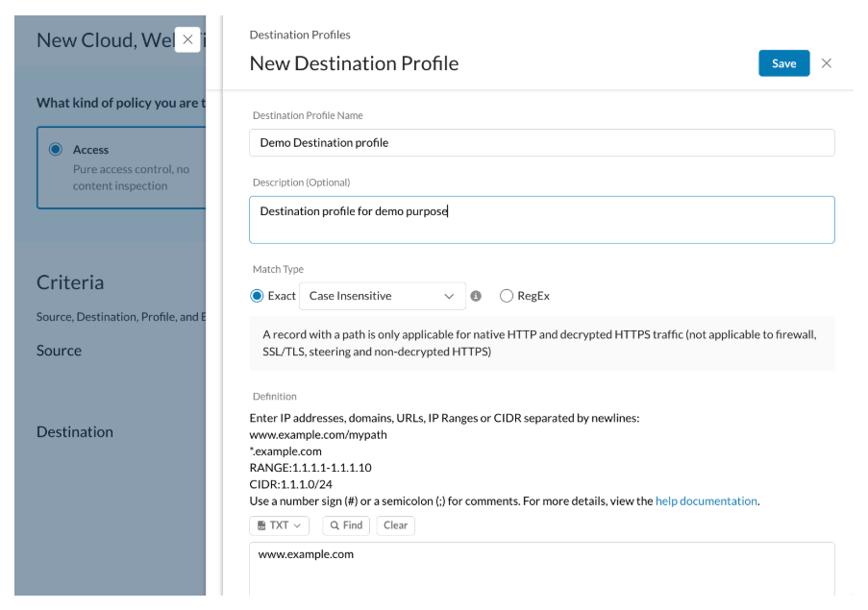Click the TXT file icon button

coord(261,525)
